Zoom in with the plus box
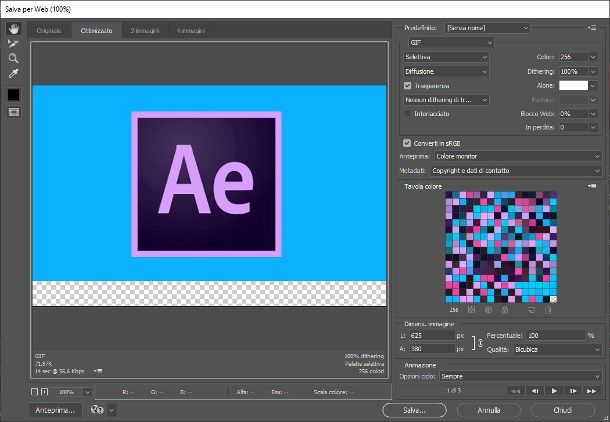This screenshot has height=422, width=610. pyautogui.click(x=45, y=392)
